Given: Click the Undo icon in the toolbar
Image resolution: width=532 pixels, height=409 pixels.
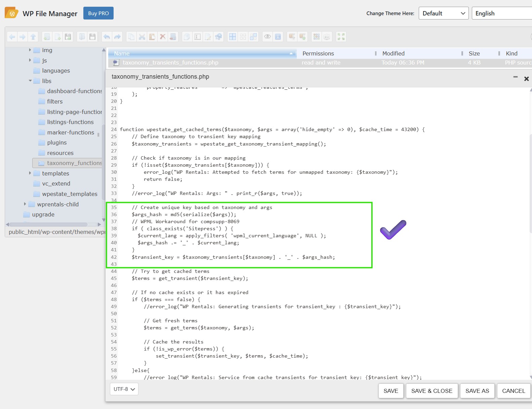Looking at the screenshot, I should pos(107,37).
